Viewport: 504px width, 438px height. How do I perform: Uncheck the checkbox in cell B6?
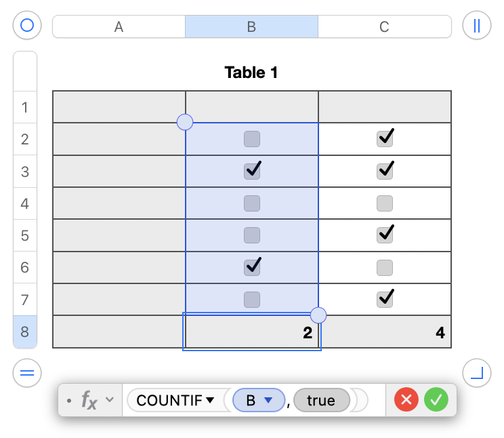pyautogui.click(x=252, y=267)
